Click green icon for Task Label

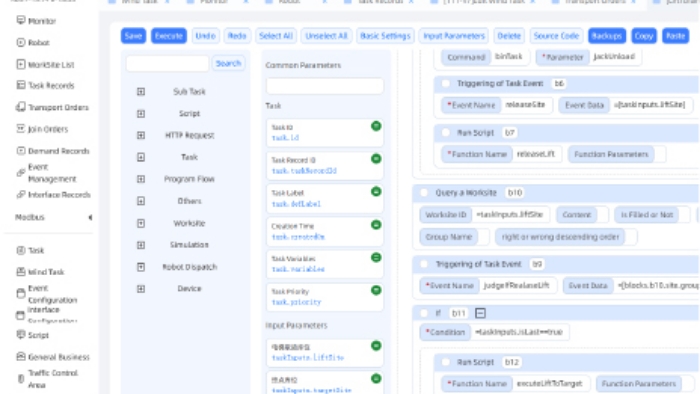click(x=376, y=192)
